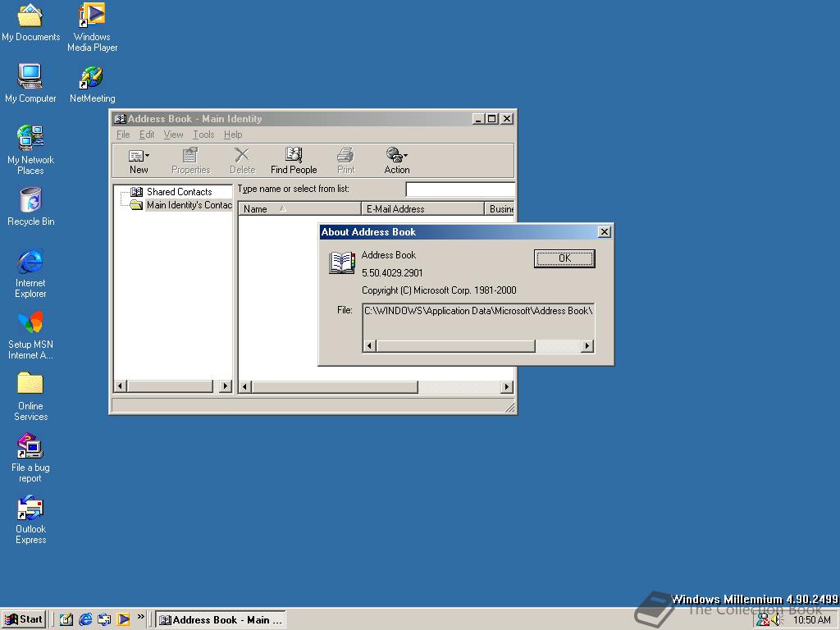Click OK in About Address Book
This screenshot has width=840, height=630.
(564, 258)
